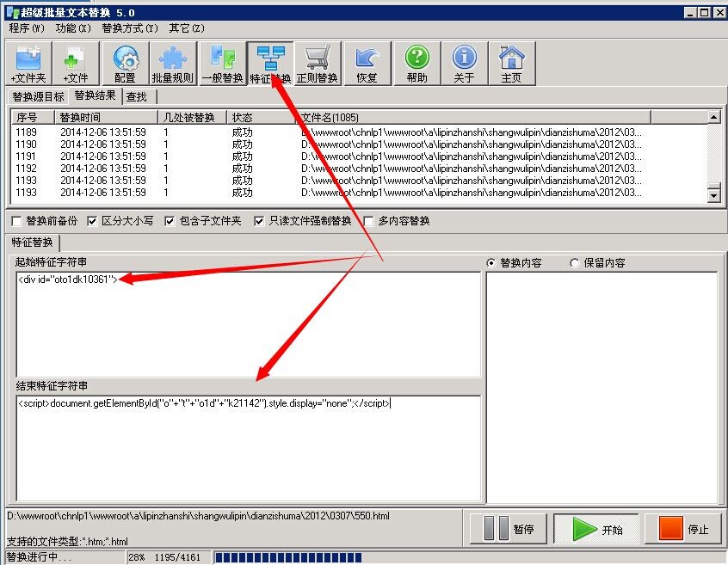This screenshot has width=728, height=565.
Task: Click into the 结束特征字符串 text box
Action: pyautogui.click(x=248, y=447)
